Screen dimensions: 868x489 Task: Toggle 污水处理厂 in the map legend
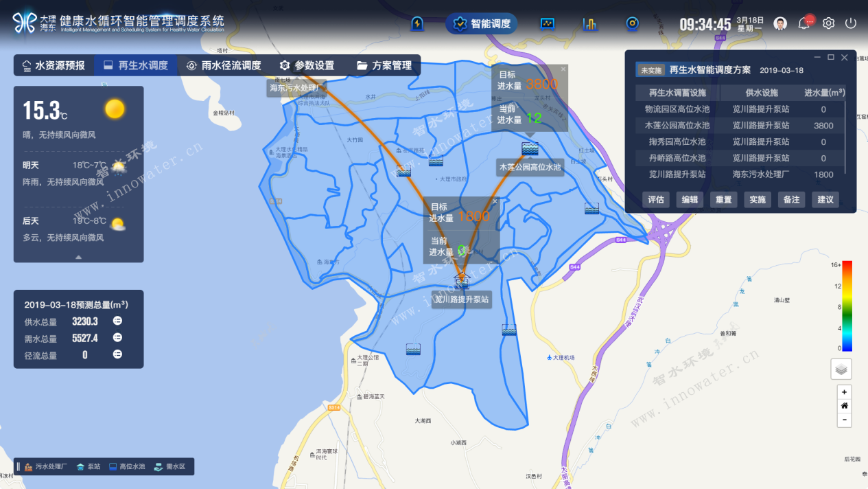[46, 467]
